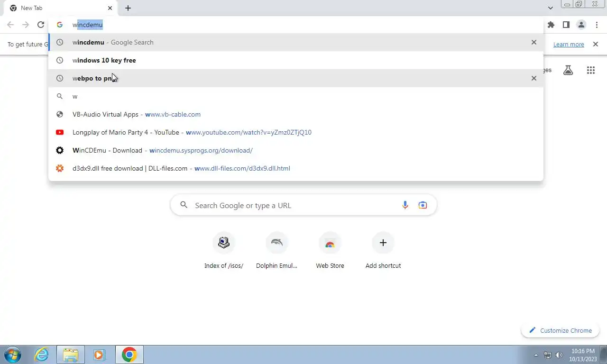Click YouTube icon in Mario Party suggestion

pos(60,132)
